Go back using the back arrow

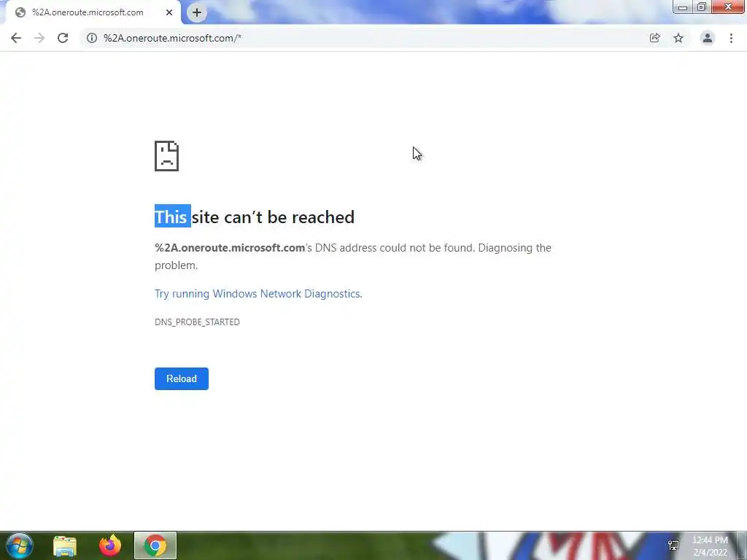[x=16, y=38]
